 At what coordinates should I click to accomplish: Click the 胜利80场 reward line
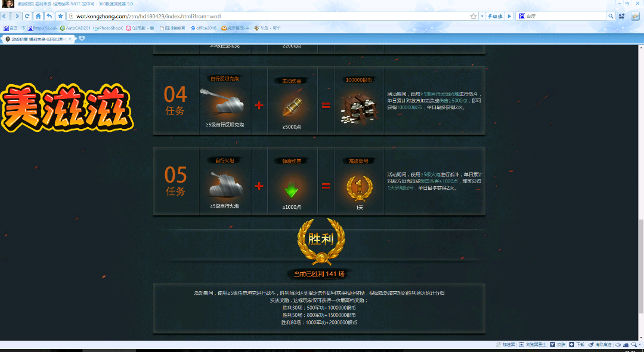click(x=319, y=322)
